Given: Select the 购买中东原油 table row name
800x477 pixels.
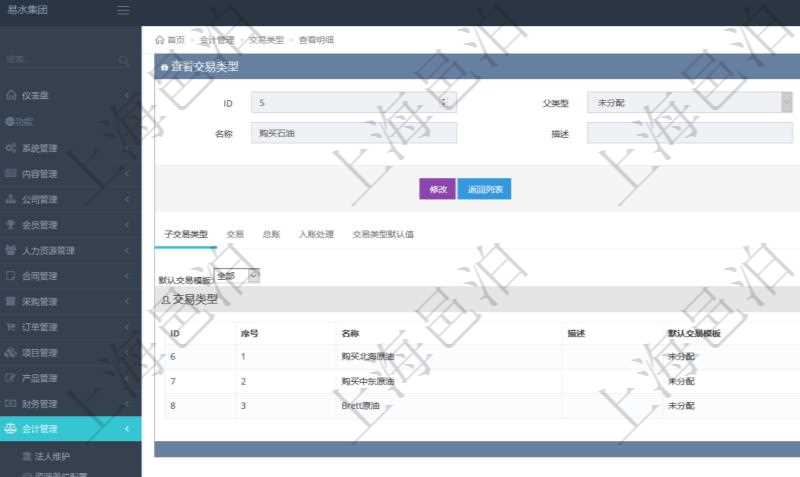Looking at the screenshot, I should pos(368,381).
